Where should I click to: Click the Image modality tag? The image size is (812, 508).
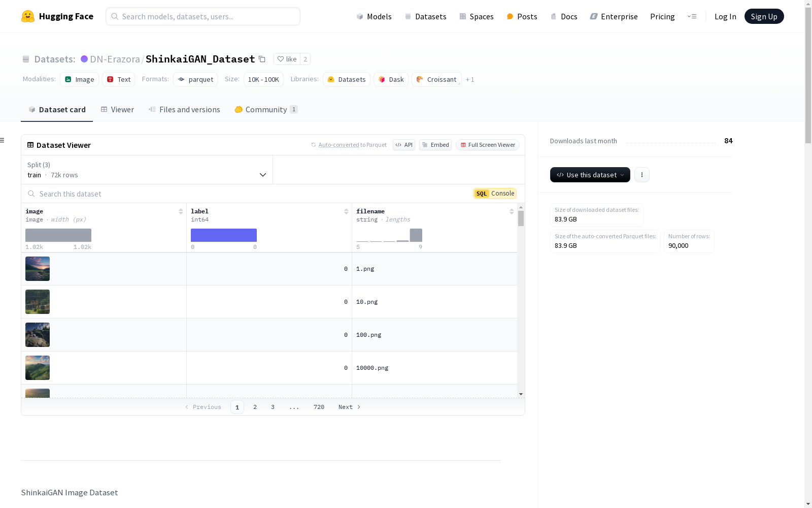79,79
